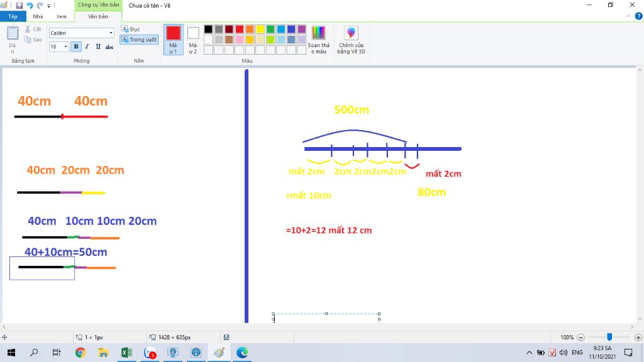Open Soạn thảo màu color editor

(x=318, y=40)
